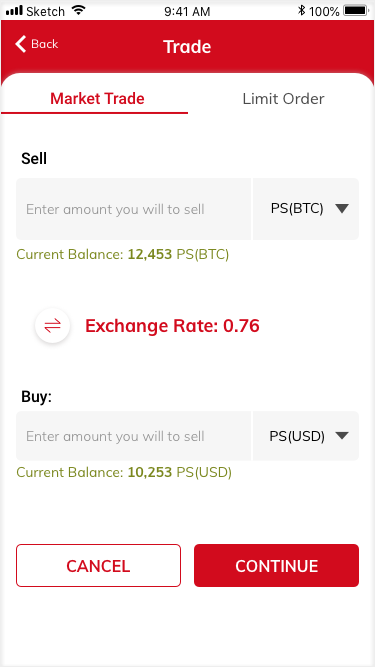Viewport: 375px width, 667px height.
Task: Switch to the Market Trade tab
Action: click(97, 99)
